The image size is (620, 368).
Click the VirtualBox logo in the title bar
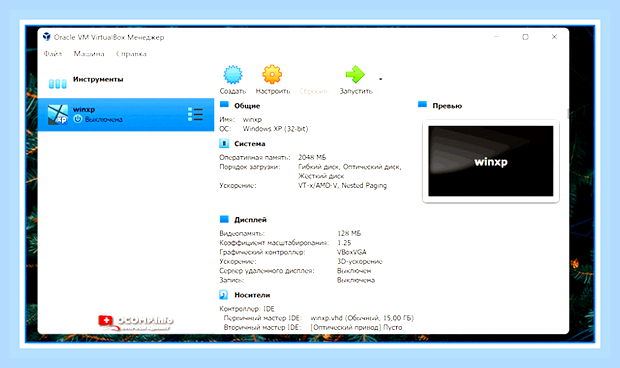coord(47,37)
